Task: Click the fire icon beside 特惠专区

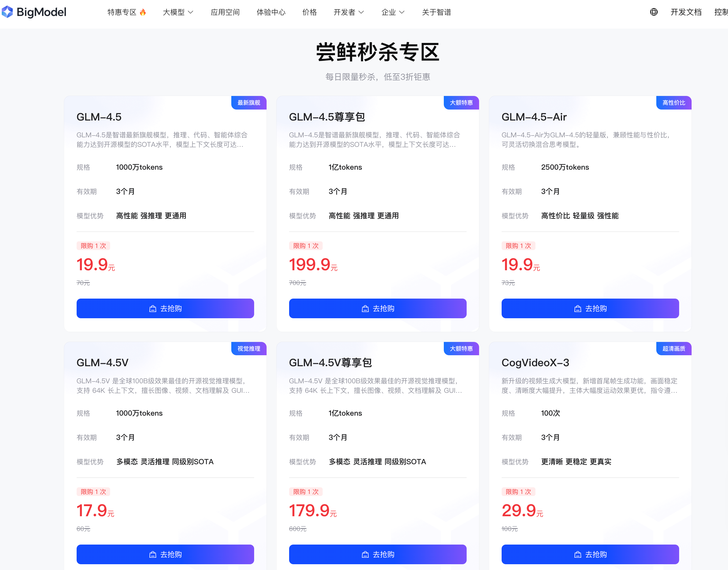Action: [x=143, y=12]
